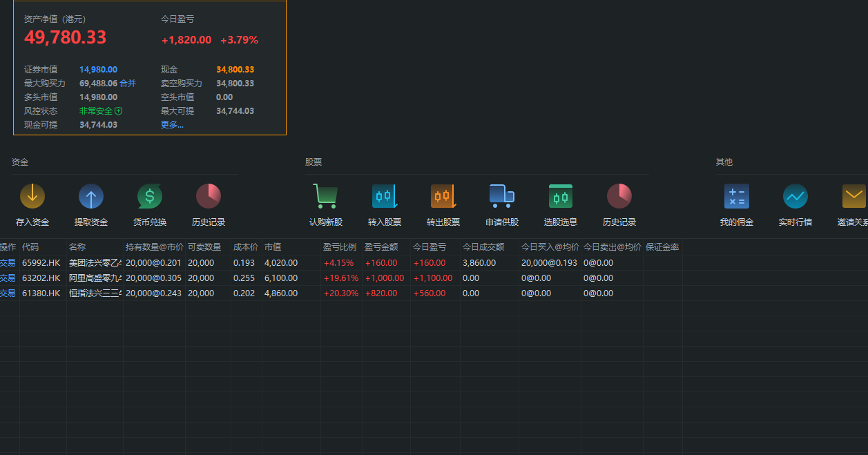
Task: Click the market value 4,020.00
Action: (281, 263)
